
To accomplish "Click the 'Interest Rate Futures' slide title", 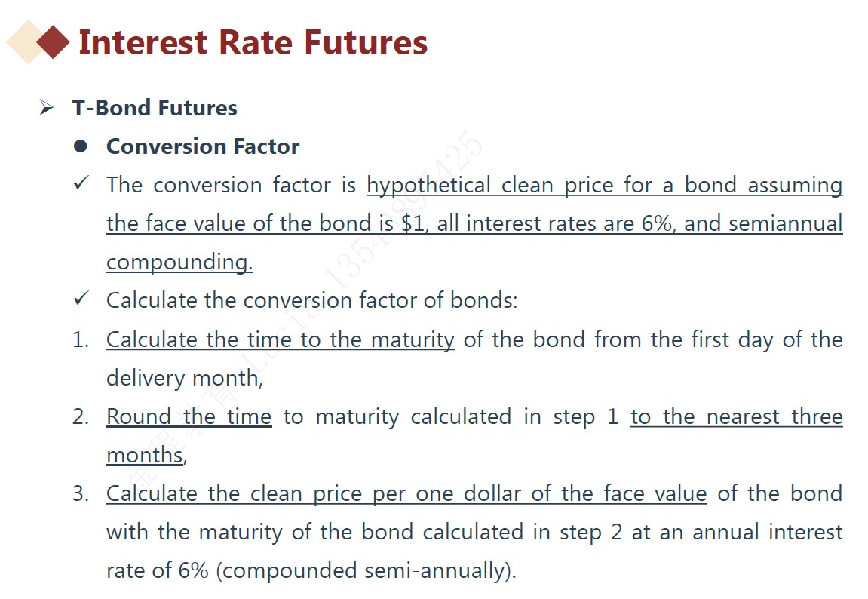I will point(253,42).
